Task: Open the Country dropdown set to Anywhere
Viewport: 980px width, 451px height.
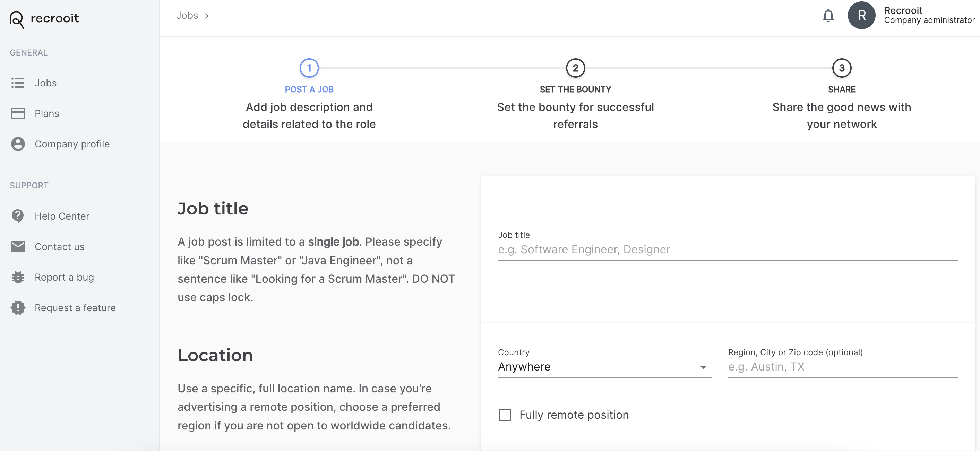Action: (603, 366)
